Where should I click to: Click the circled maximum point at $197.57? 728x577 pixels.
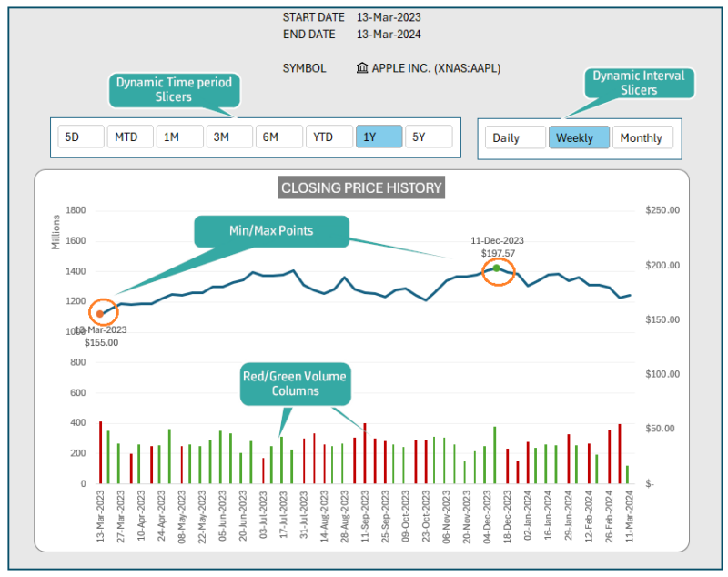[497, 270]
